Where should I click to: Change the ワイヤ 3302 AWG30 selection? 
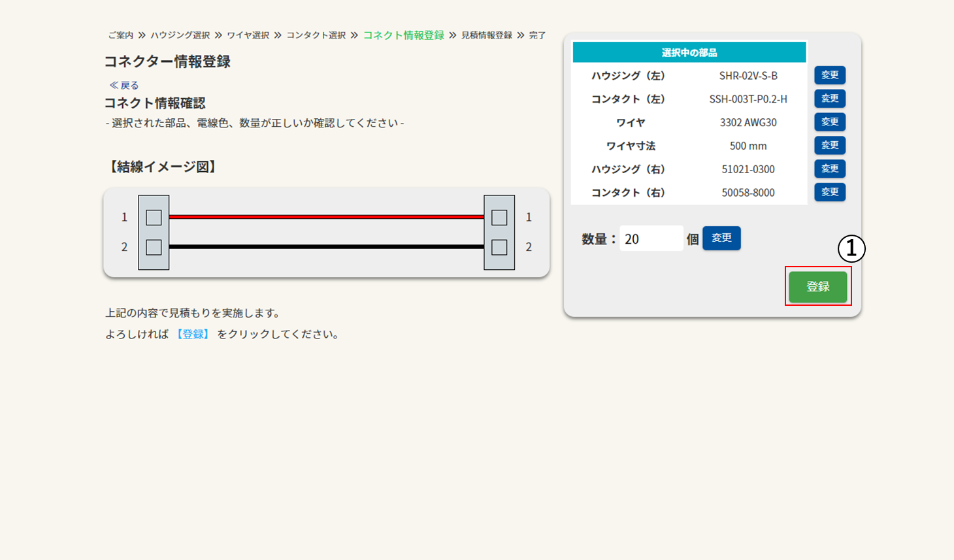pyautogui.click(x=829, y=122)
